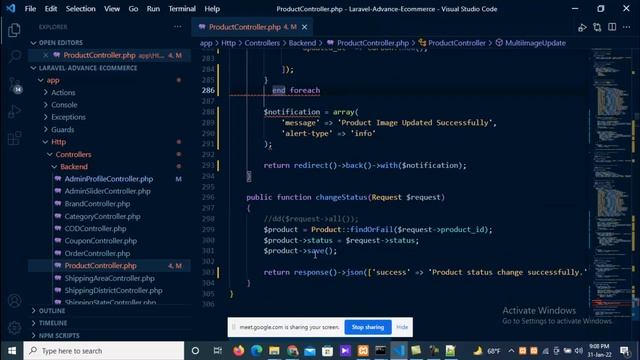
Task: Close ProductController.php in Open Editors list
Action: click(45, 55)
